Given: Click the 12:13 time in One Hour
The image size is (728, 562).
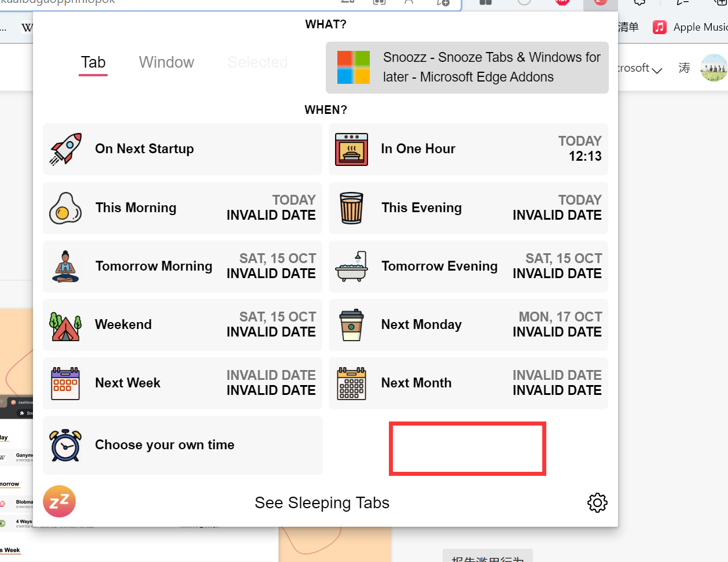Looking at the screenshot, I should pyautogui.click(x=585, y=156).
